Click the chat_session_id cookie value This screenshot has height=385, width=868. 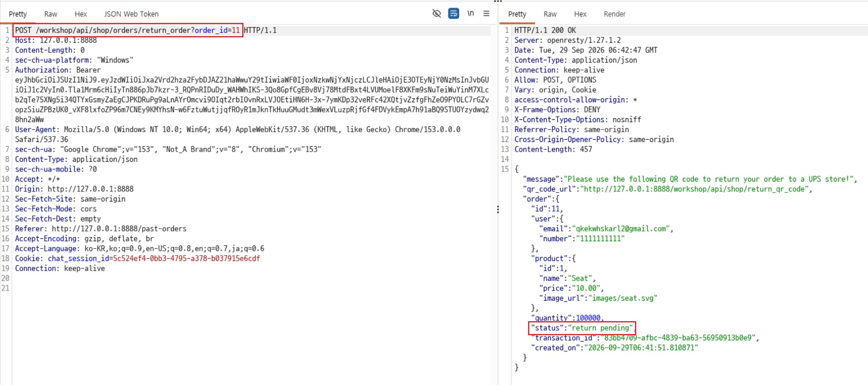coord(186,258)
